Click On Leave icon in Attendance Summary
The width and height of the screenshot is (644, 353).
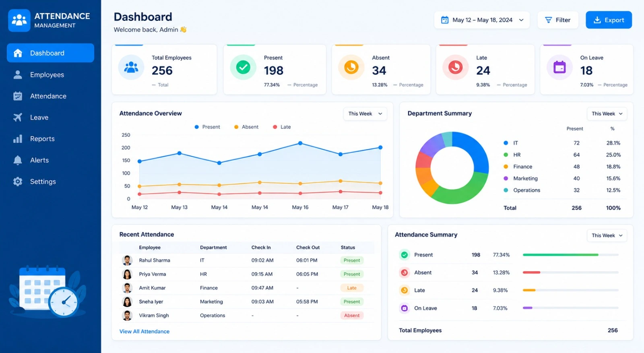[405, 308]
